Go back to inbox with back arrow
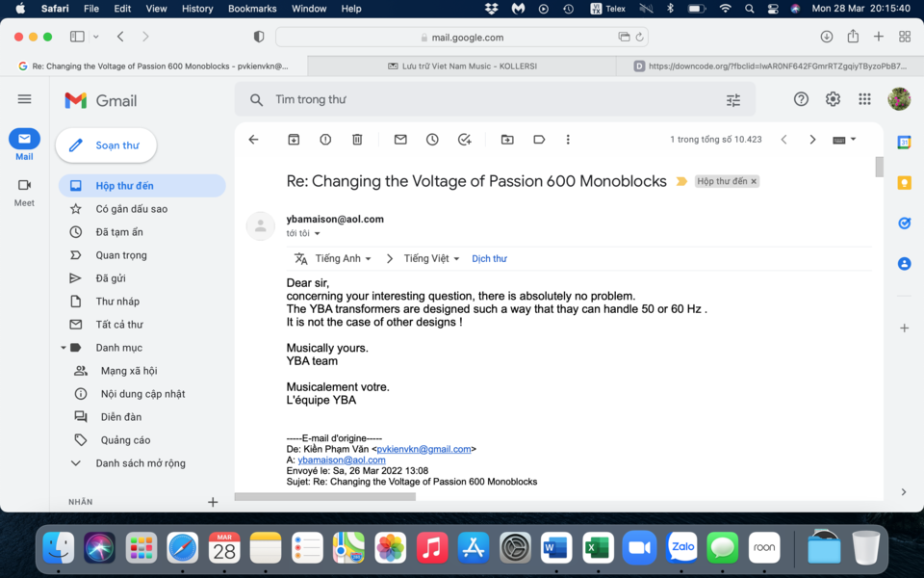 point(253,140)
